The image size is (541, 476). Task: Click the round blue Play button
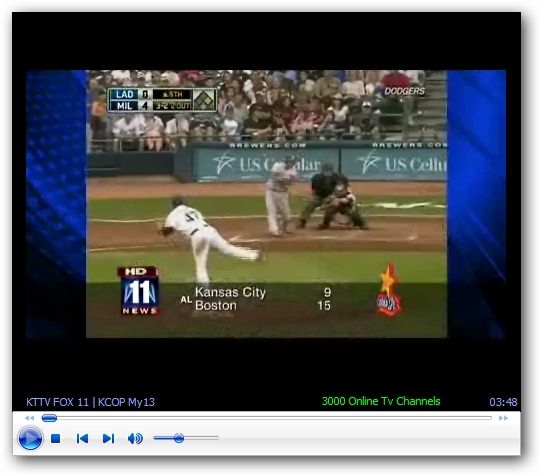click(x=30, y=438)
